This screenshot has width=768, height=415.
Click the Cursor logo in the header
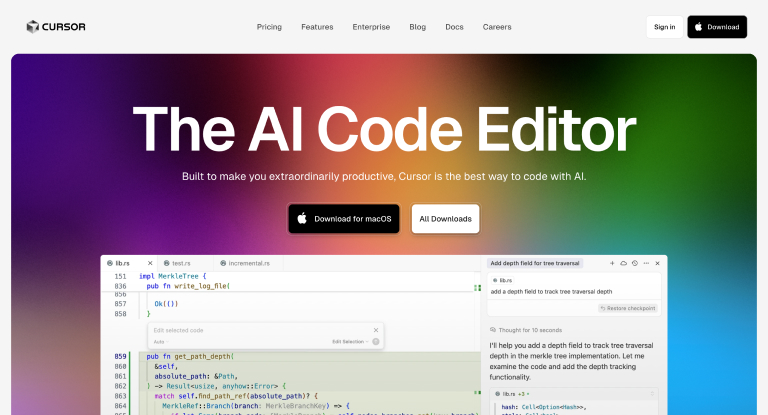(56, 26)
